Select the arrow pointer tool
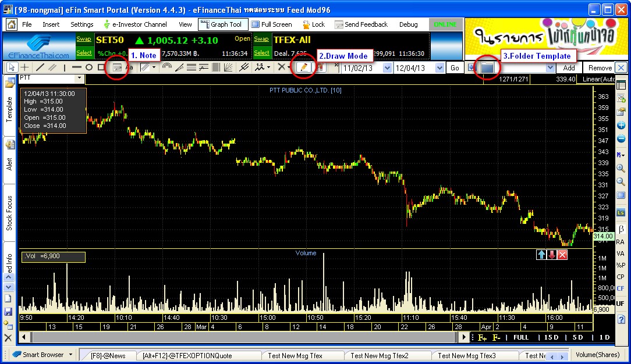Screen dimensions: 631x364 [x=11, y=67]
